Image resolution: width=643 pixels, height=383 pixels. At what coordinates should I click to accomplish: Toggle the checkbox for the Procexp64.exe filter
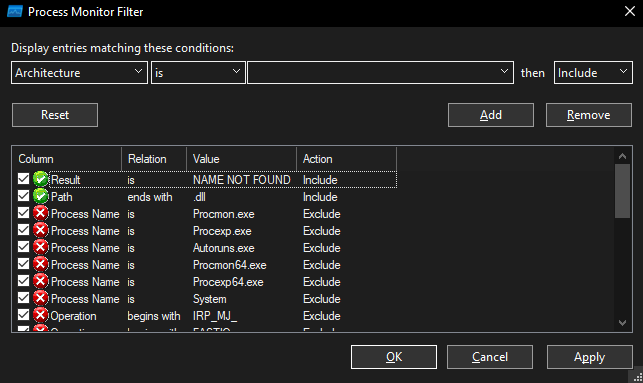pos(23,281)
